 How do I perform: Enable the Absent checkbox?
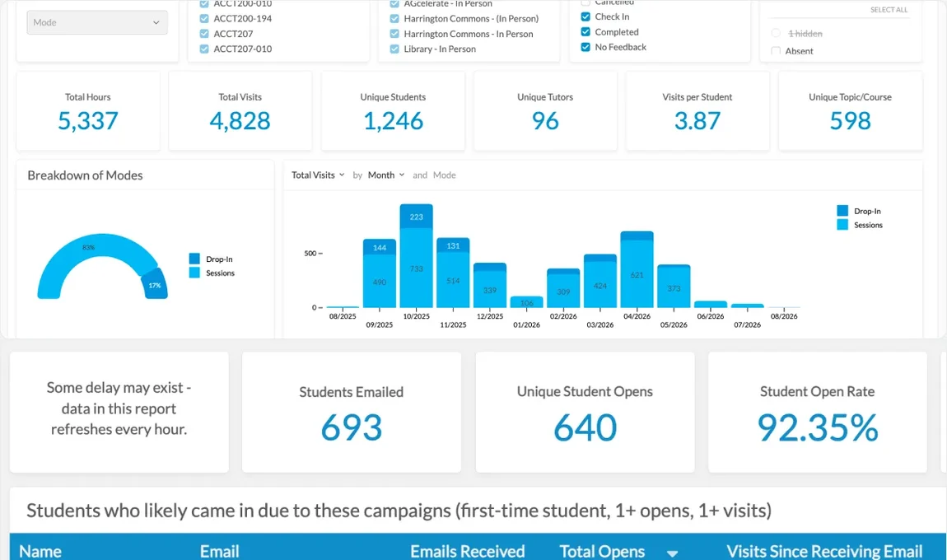[776, 51]
